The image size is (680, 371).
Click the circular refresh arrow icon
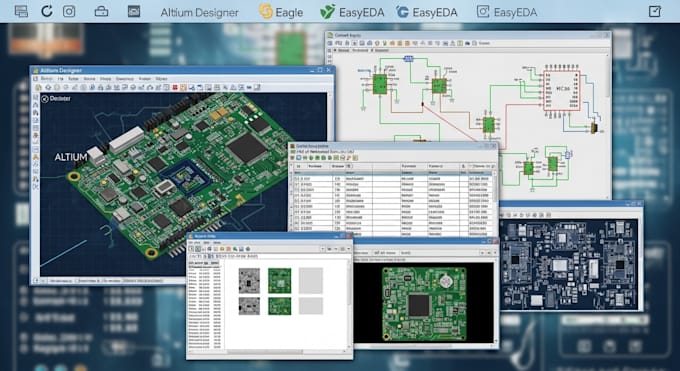[46, 11]
